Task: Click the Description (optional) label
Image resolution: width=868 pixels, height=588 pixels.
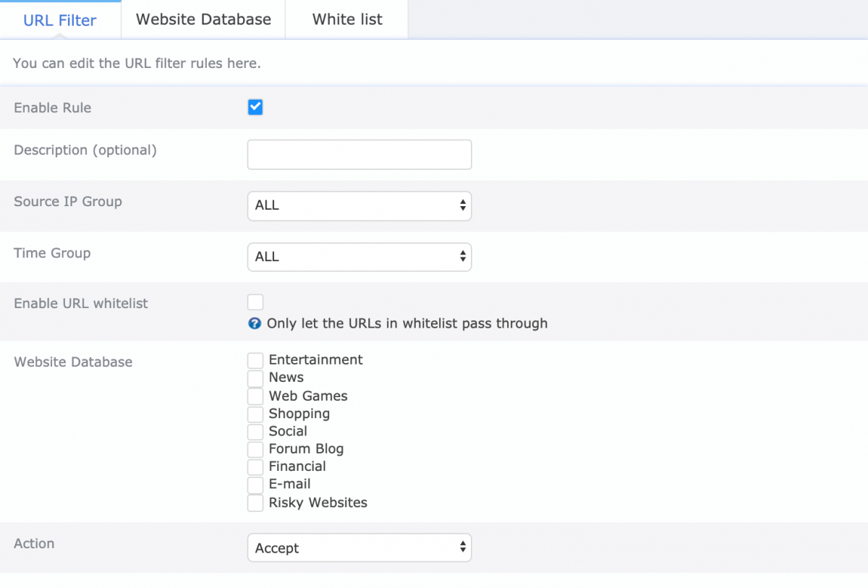Action: tap(85, 150)
